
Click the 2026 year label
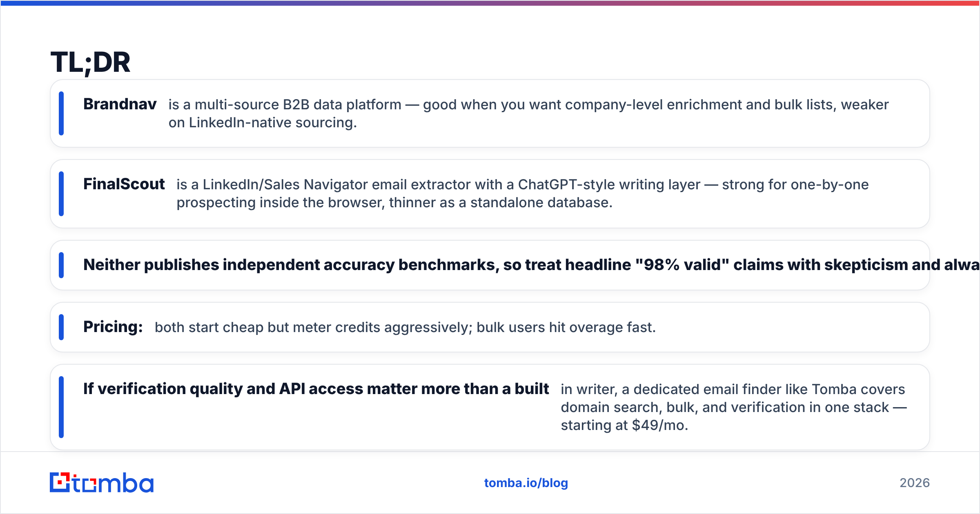point(915,483)
